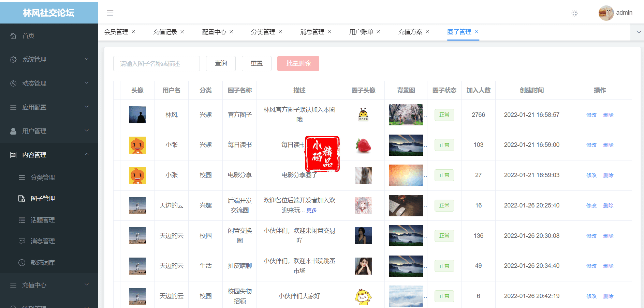644x308 pixels.
Task: Open the strawberry circle avatar of 每日读书
Action: (x=363, y=145)
